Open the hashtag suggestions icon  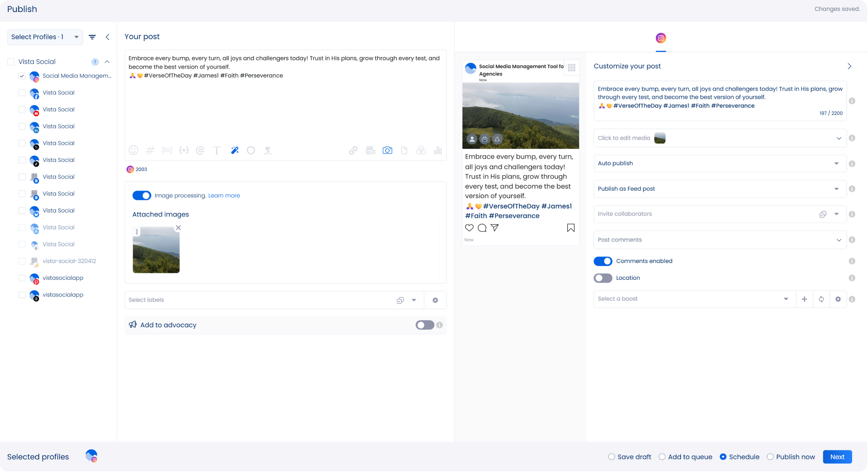(x=150, y=151)
